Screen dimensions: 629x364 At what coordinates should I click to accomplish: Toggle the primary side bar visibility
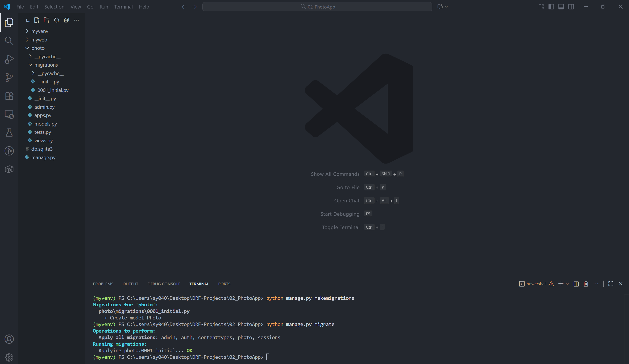(x=551, y=7)
